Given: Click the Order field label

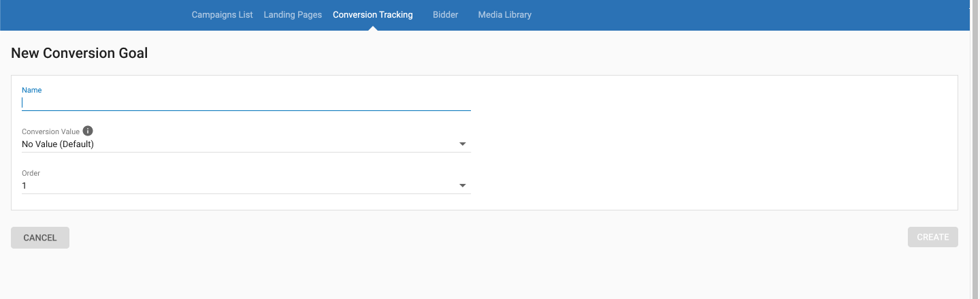Looking at the screenshot, I should 31,173.
